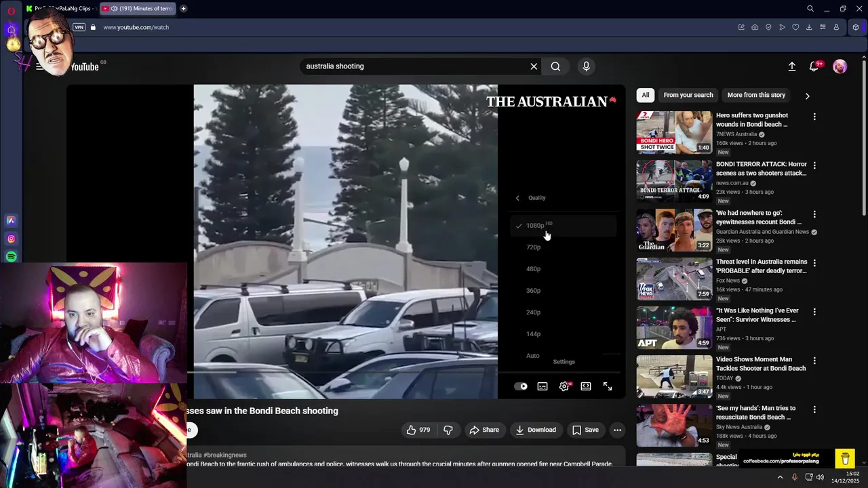The width and height of the screenshot is (868, 488).
Task: Select 720p video quality
Action: 563,247
